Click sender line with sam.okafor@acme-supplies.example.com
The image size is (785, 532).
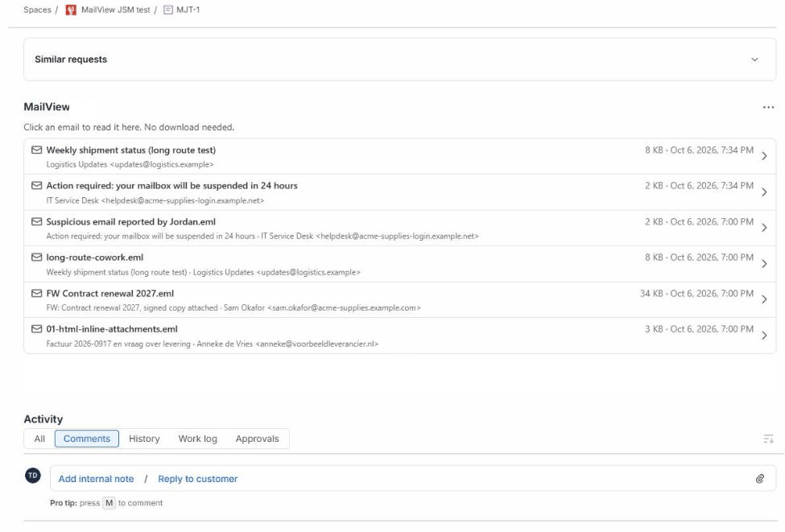click(233, 307)
